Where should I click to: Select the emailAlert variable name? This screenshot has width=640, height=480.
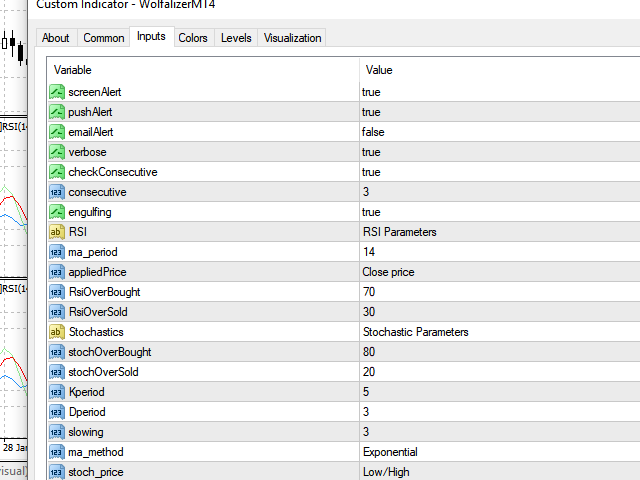click(91, 132)
